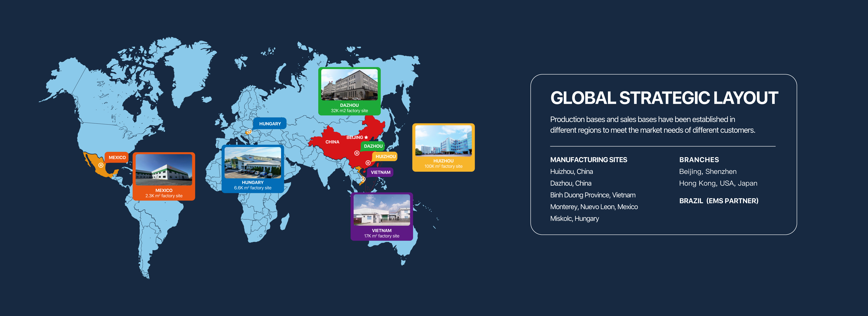Toggle the blue HUNGARY map label
868x316 pixels.
[x=270, y=123]
